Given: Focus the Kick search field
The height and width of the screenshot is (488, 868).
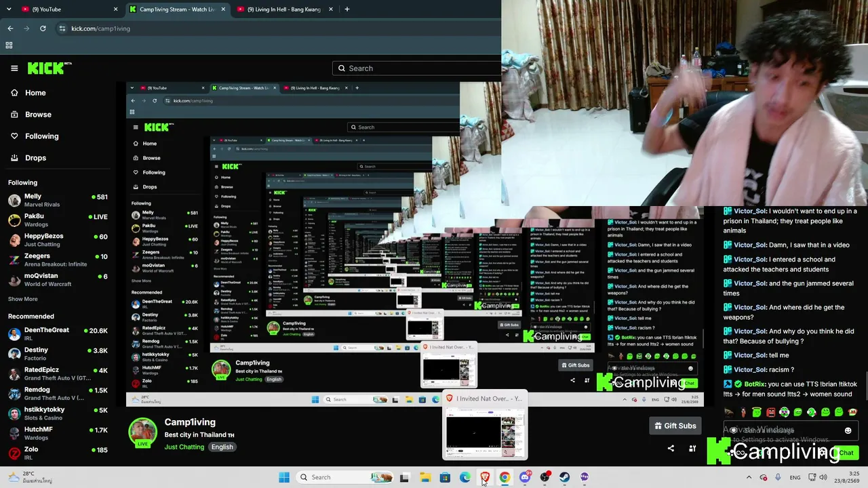Looking at the screenshot, I should [416, 68].
